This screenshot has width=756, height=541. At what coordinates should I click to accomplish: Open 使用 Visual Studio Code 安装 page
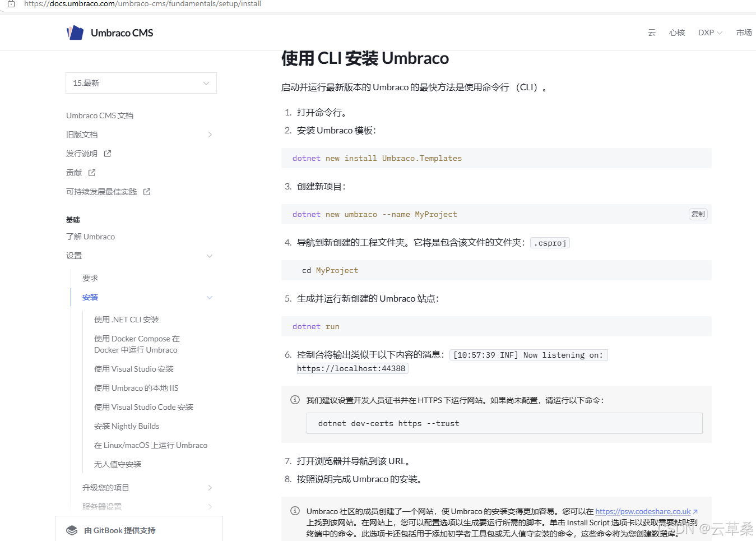[x=143, y=407]
